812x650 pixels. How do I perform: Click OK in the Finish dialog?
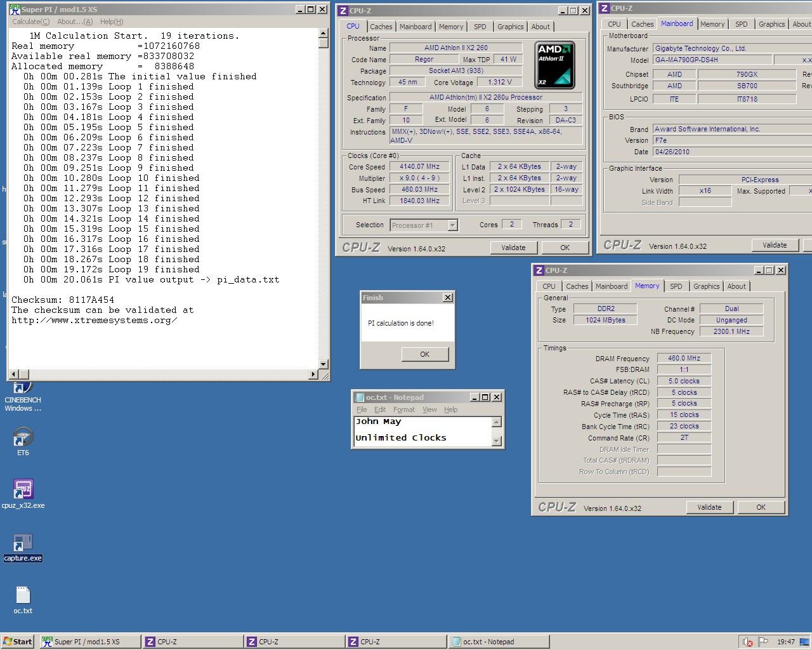coord(425,354)
